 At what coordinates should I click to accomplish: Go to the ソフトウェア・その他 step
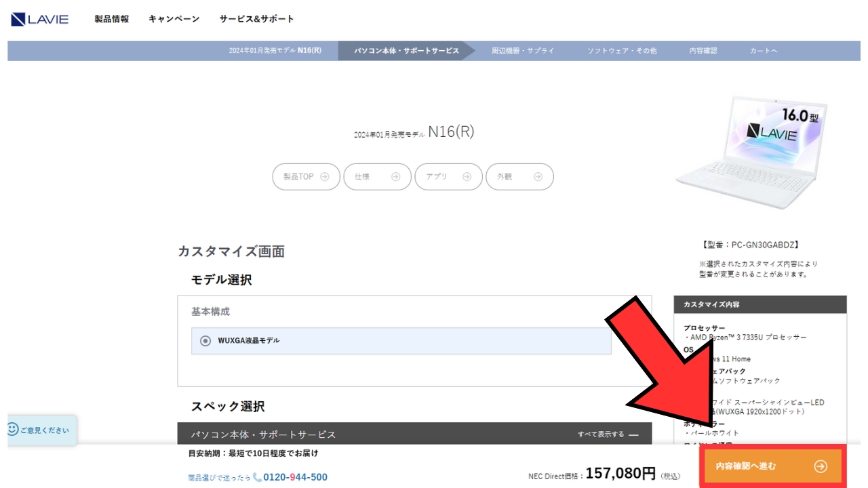click(622, 51)
